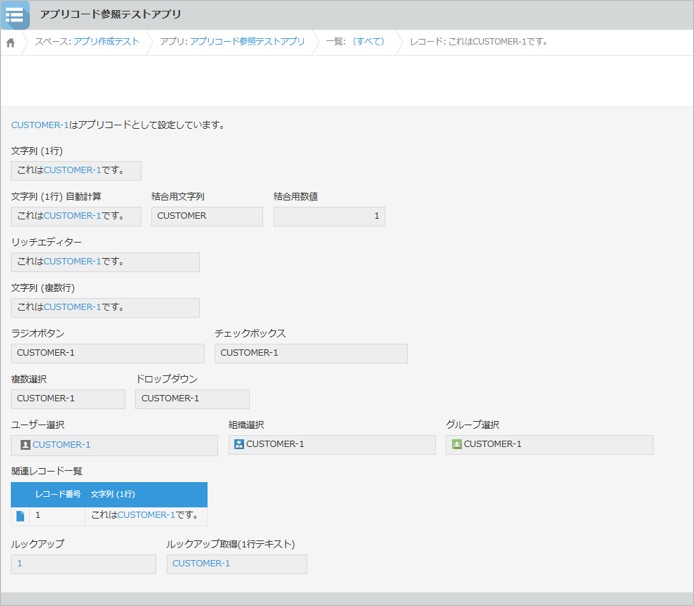Click CUSTOMER-1 link in 文字列 (1行) field
This screenshot has width=694, height=606.
[x=73, y=170]
